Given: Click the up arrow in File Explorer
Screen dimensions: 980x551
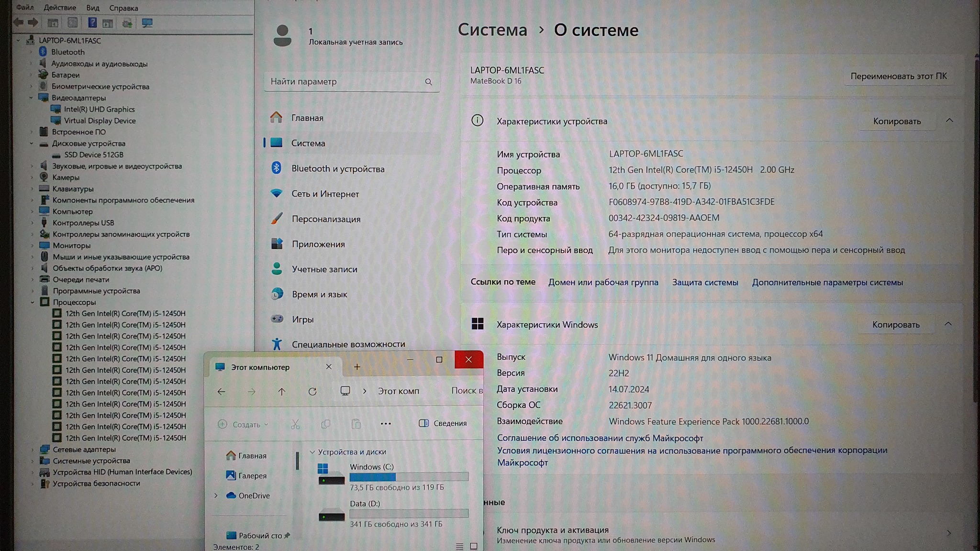Looking at the screenshot, I should [281, 392].
